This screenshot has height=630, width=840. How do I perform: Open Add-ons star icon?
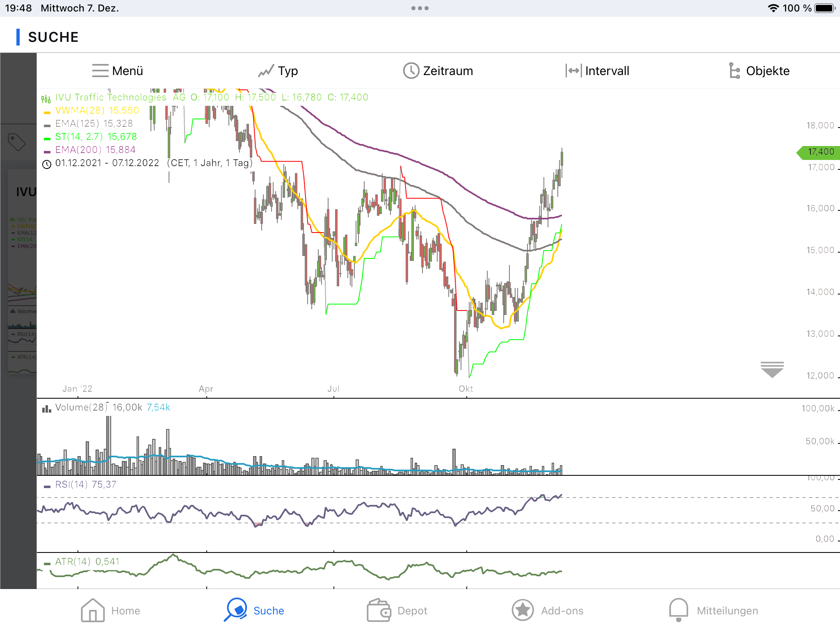523,610
